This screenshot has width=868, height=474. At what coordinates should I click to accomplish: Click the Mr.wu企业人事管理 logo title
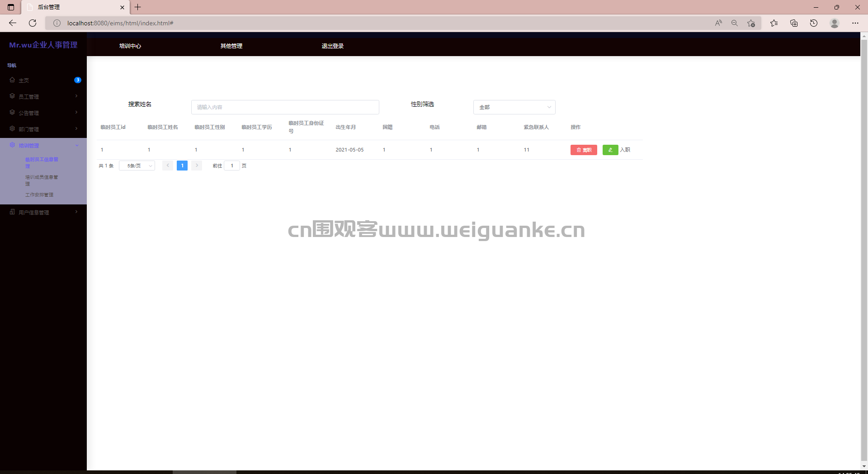coord(43,45)
